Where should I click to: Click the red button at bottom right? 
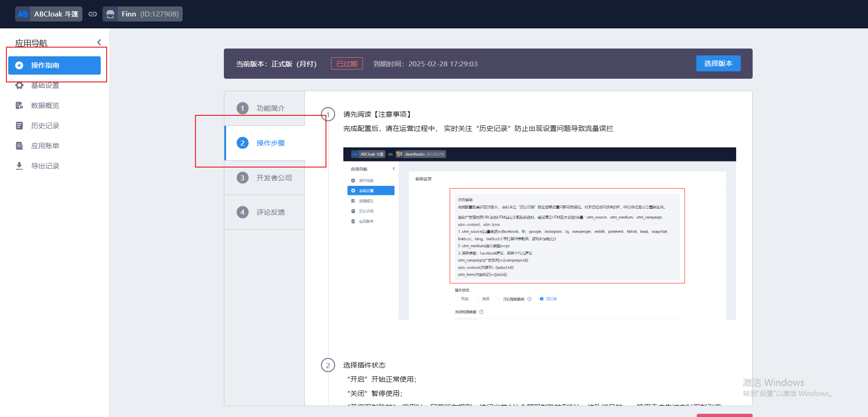click(725, 415)
